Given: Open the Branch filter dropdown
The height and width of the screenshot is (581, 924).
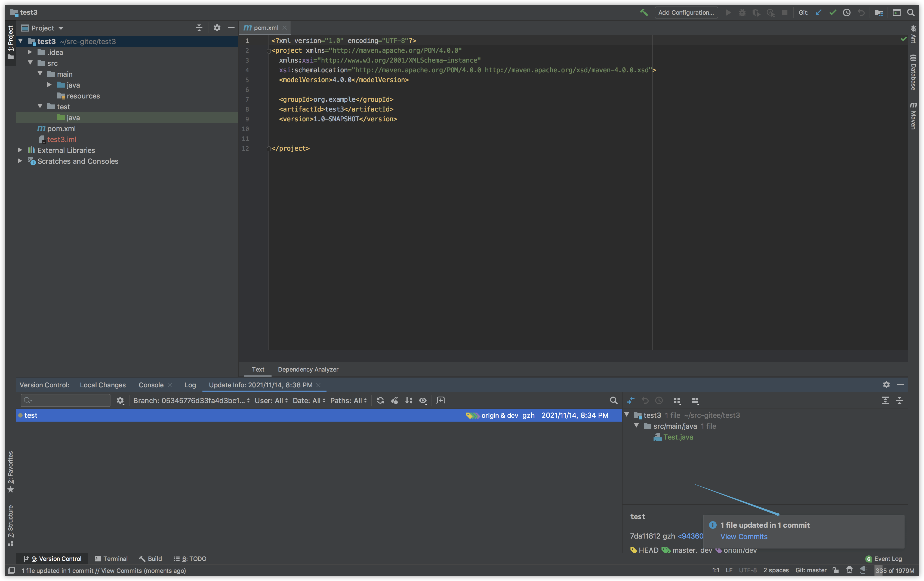Looking at the screenshot, I should [x=191, y=400].
